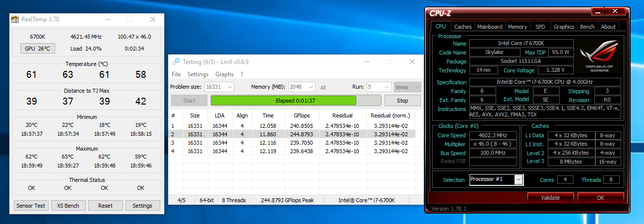Click the Level 3 8 MBytes cache value
This screenshot has width=644, height=224.
(x=572, y=162)
